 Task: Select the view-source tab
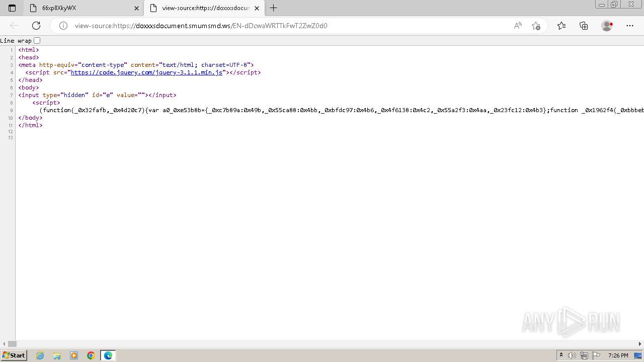205,8
